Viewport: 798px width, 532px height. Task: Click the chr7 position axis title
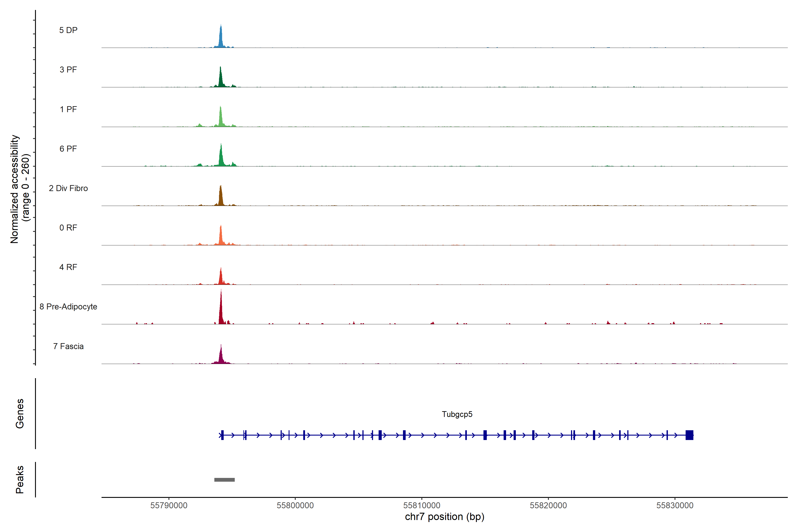coord(444,517)
